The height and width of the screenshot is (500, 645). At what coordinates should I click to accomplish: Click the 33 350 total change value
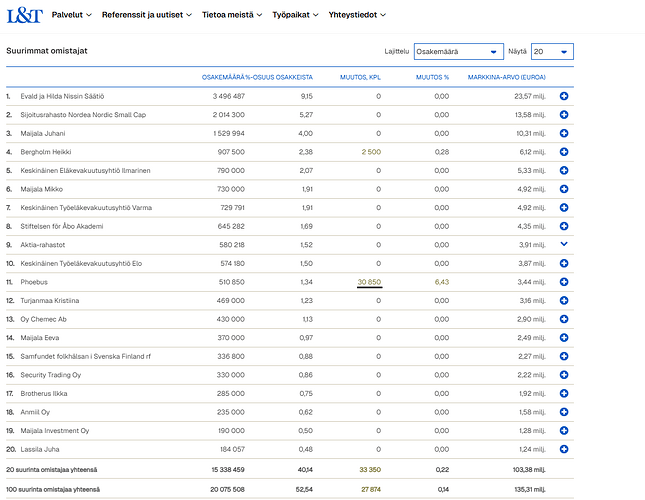370,470
